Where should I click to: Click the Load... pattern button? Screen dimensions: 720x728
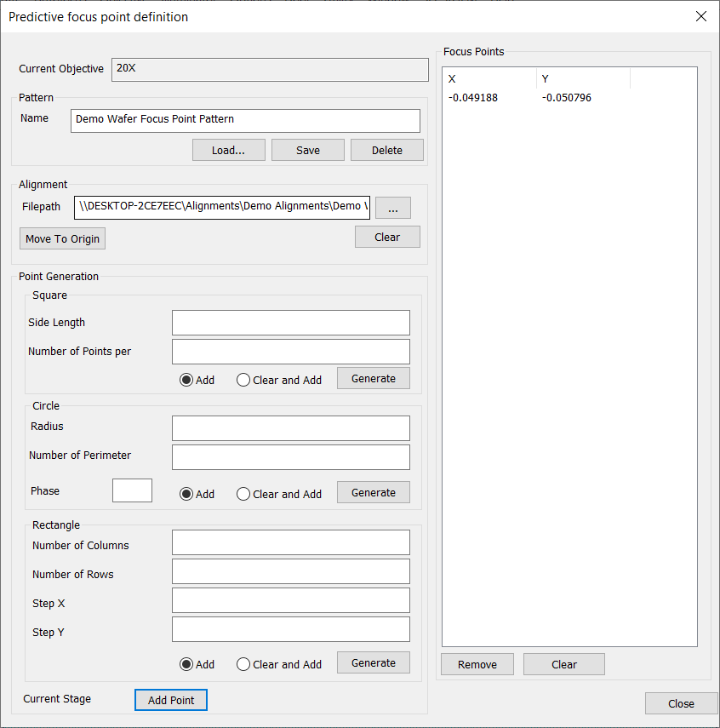click(x=228, y=150)
